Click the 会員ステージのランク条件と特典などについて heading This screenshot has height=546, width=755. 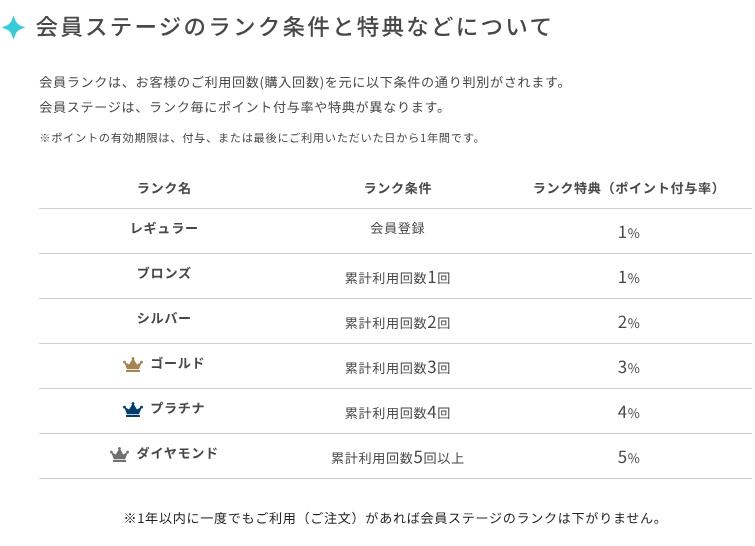(x=293, y=27)
